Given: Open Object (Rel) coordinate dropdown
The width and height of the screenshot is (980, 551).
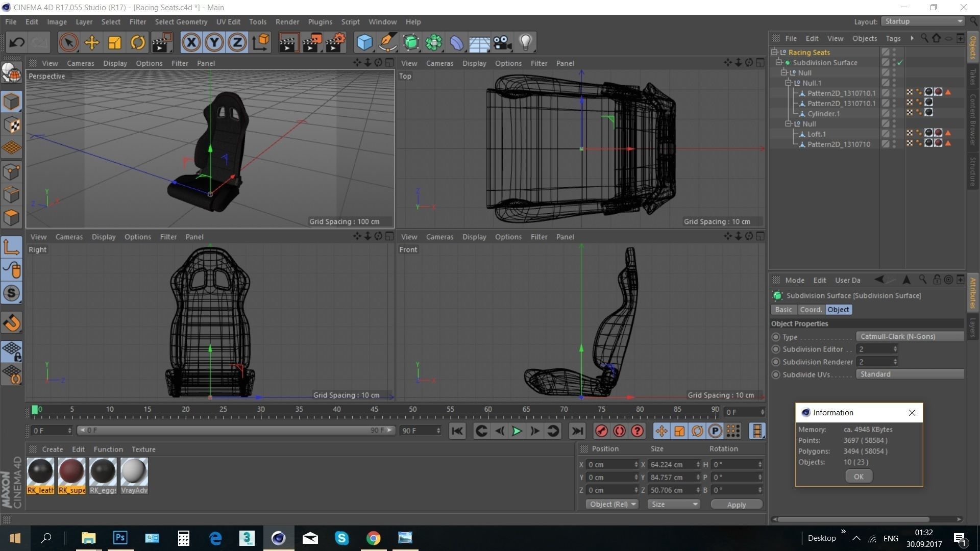Looking at the screenshot, I should (x=612, y=504).
